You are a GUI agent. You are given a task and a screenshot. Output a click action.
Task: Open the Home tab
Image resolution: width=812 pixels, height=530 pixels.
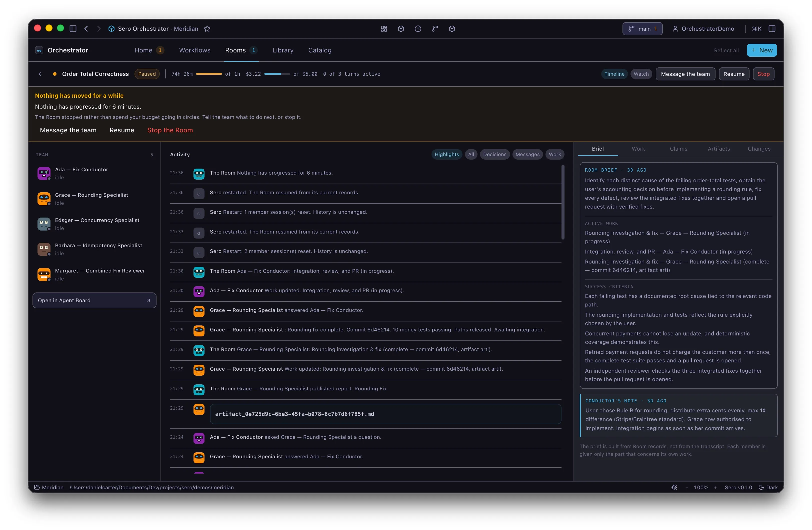[149, 50]
